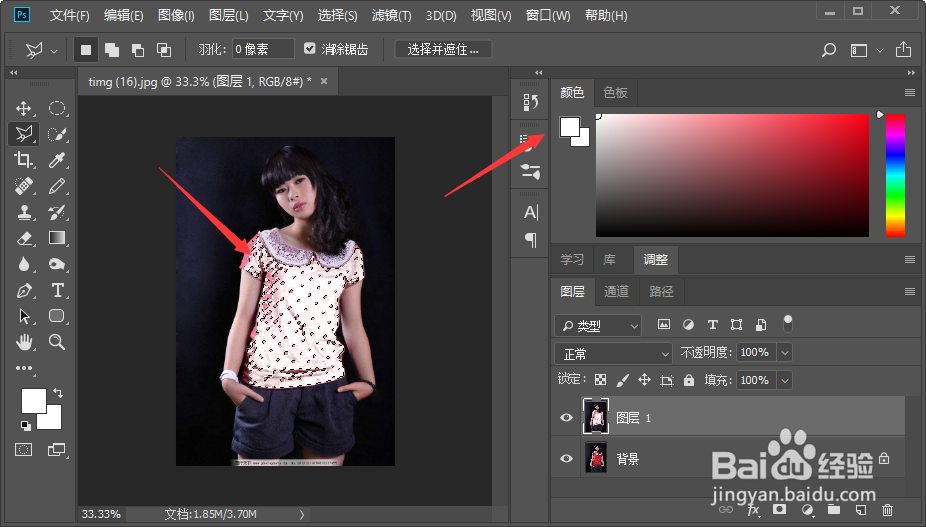Select the Elliptical Marquee tool
This screenshot has width=926, height=527.
click(57, 108)
